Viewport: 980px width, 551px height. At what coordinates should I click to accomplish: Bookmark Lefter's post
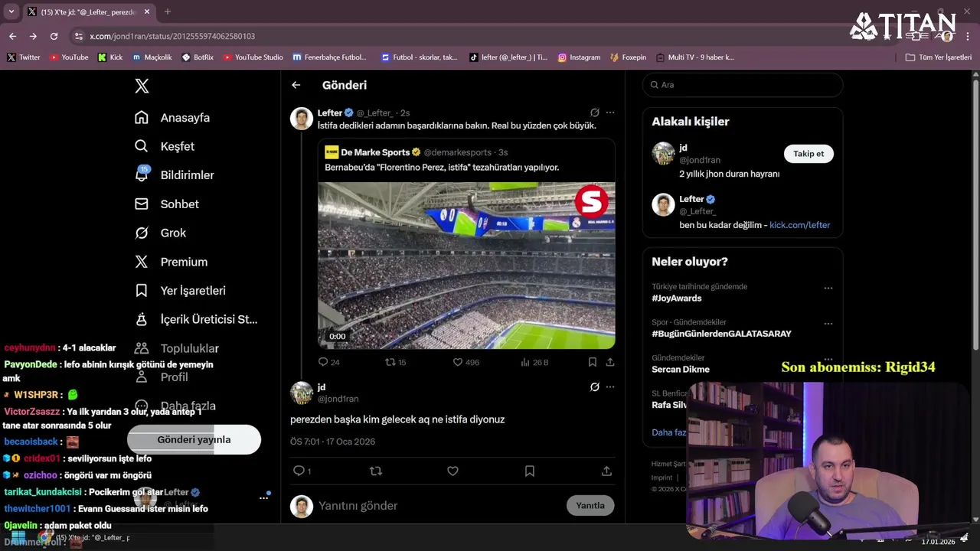click(593, 362)
